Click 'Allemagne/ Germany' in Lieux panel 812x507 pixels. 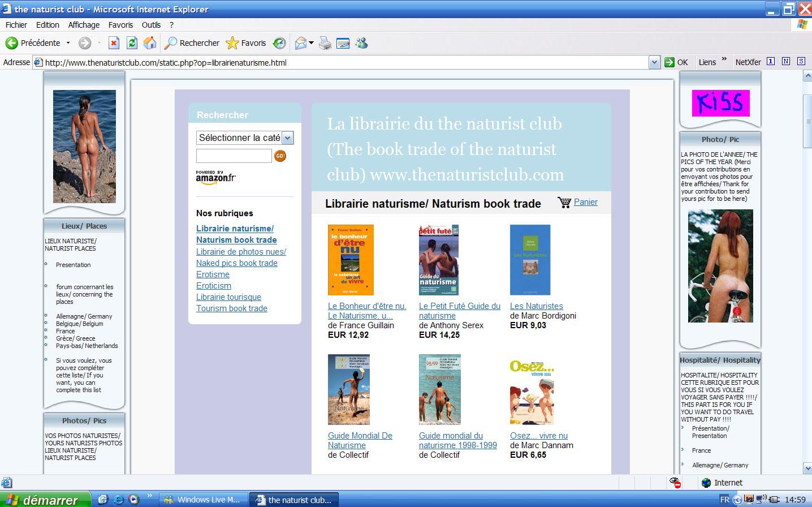[84, 316]
